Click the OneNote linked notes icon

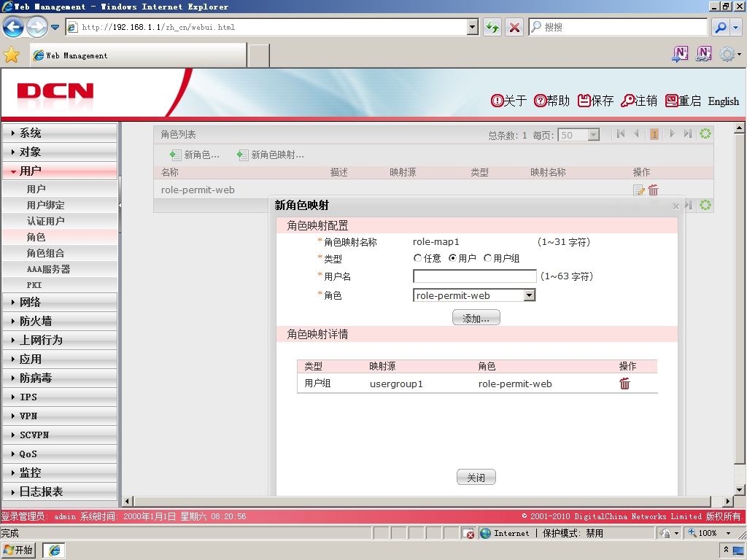pos(704,54)
